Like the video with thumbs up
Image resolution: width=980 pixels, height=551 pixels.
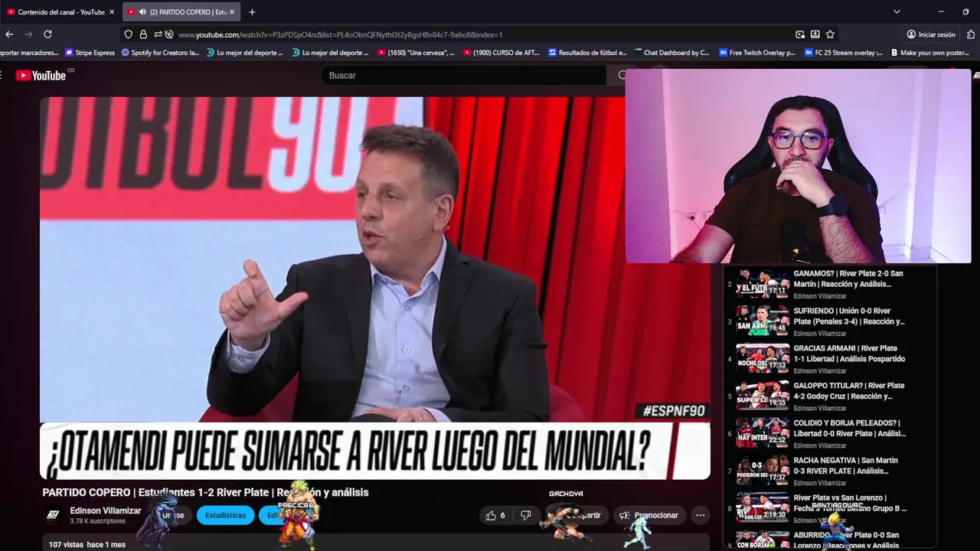tap(495, 515)
